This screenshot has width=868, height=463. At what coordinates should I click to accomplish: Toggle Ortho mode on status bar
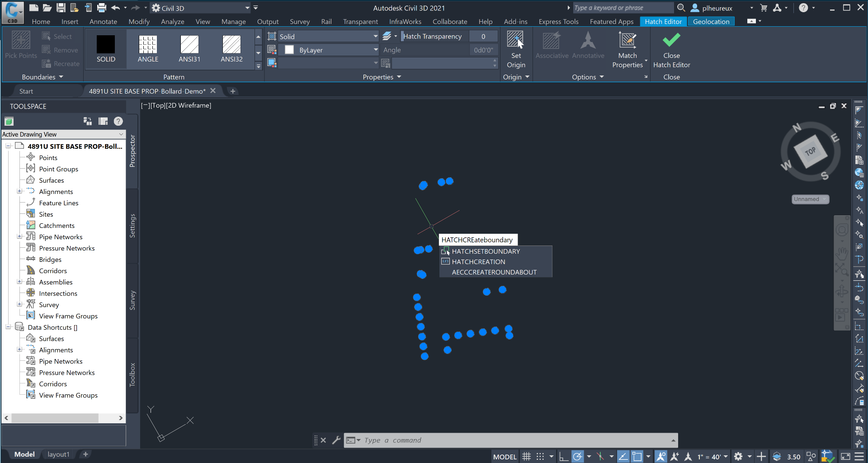(x=563, y=457)
